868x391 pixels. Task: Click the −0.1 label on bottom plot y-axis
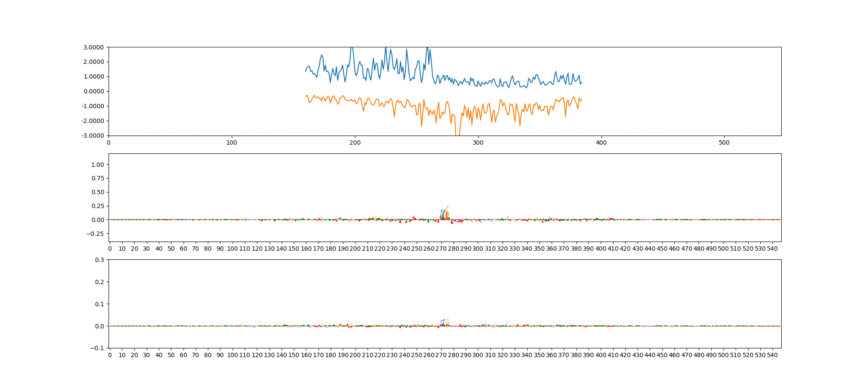98,348
